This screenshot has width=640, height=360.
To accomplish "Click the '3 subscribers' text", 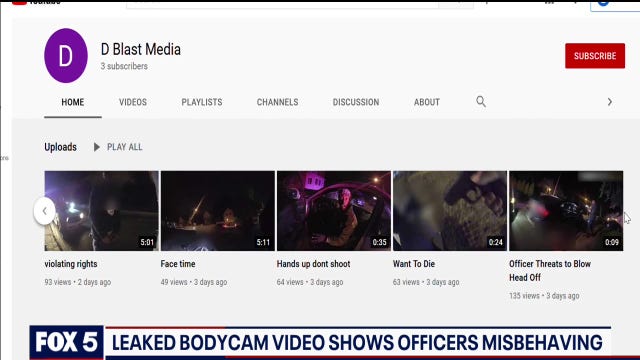I will pyautogui.click(x=124, y=66).
